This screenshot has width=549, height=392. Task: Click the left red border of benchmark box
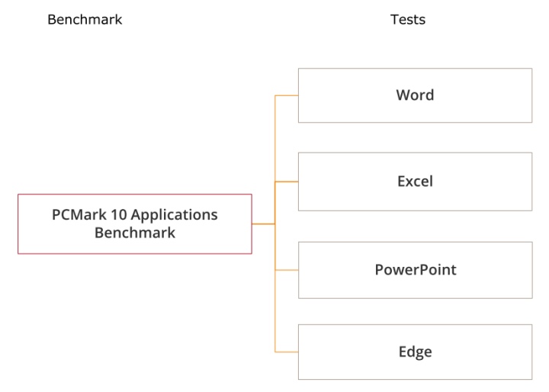[x=18, y=223]
